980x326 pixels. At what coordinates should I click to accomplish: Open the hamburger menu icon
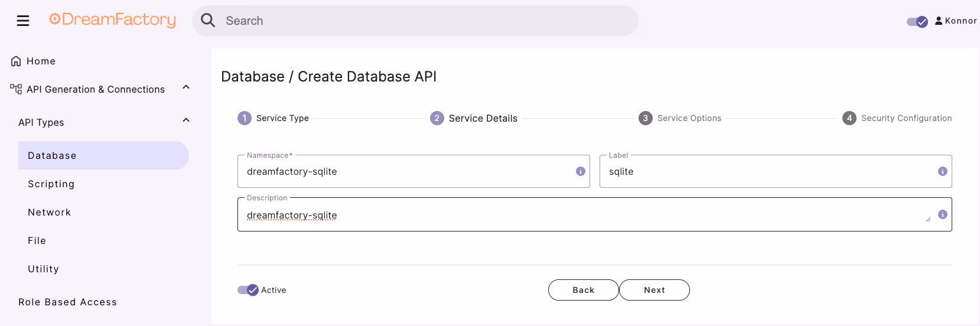point(23,21)
